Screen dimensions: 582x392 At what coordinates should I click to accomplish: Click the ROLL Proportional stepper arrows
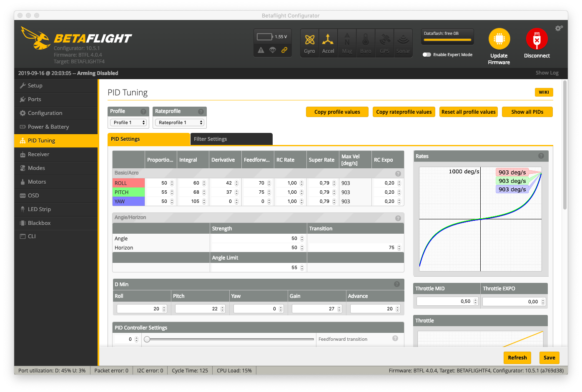pos(172,183)
